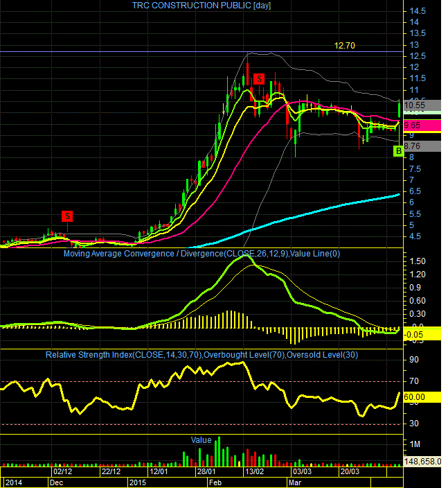Click the 30 oversold RSI axis label
The width and height of the screenshot is (448, 488).
click(x=414, y=424)
